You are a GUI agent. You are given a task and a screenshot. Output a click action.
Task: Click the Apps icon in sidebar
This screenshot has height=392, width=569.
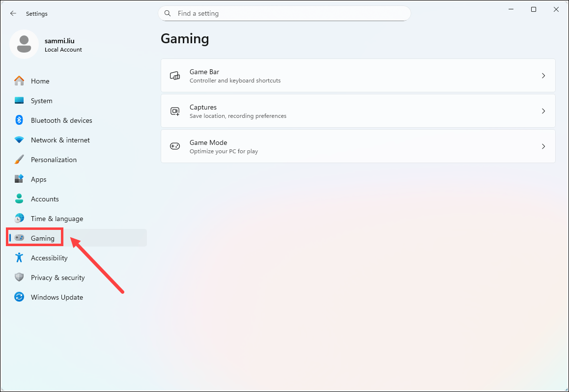click(19, 179)
